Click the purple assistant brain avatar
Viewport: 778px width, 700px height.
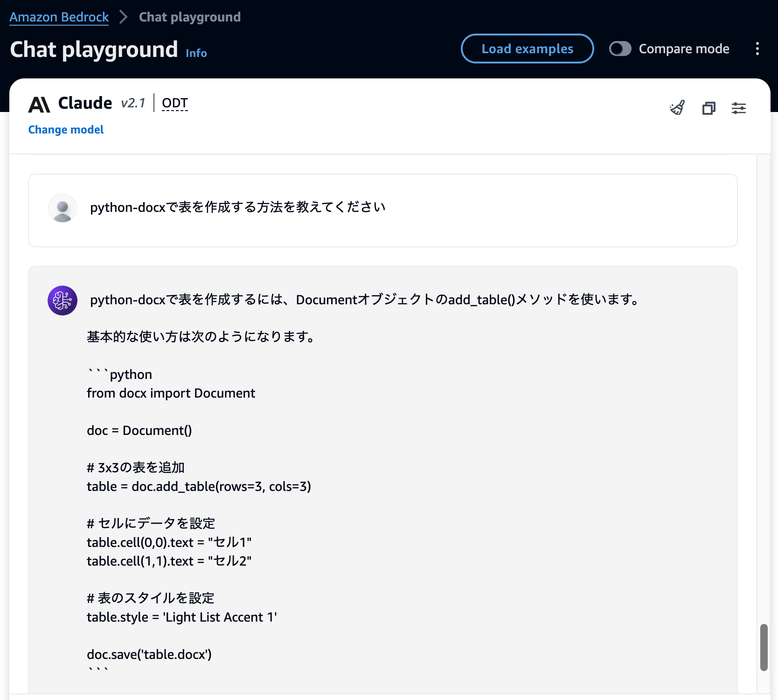coord(63,301)
